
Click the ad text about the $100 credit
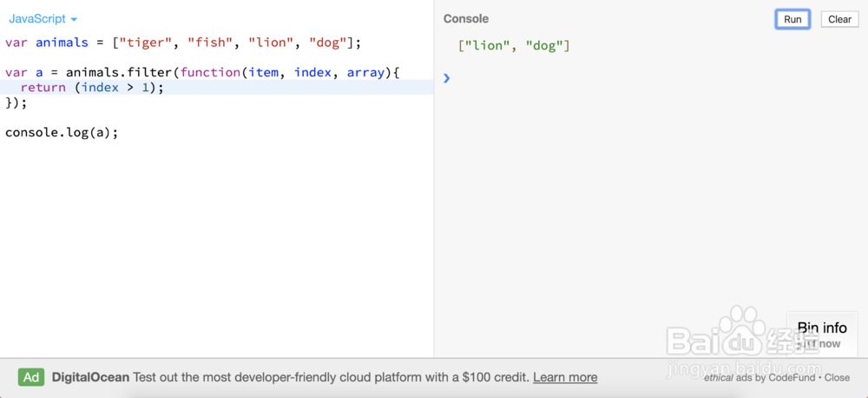(x=331, y=377)
